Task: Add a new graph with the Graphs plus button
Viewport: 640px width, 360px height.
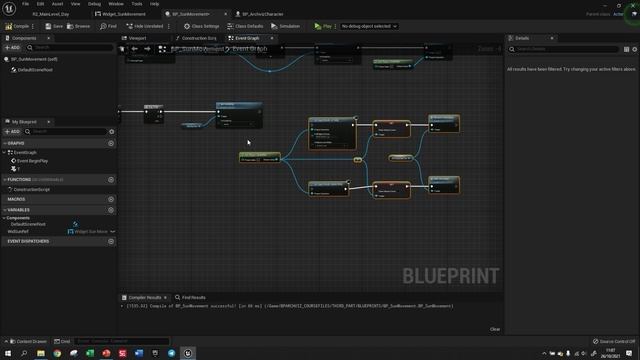Action: point(111,143)
